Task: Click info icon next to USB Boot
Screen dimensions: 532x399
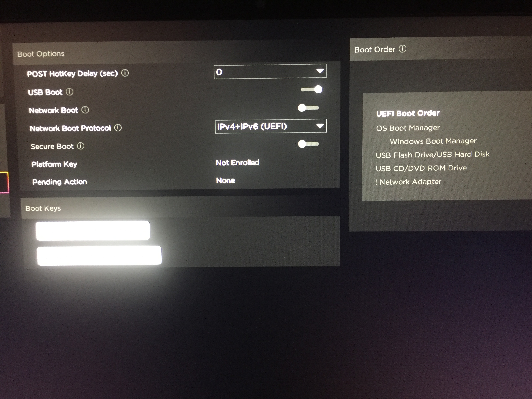Action: (x=69, y=92)
